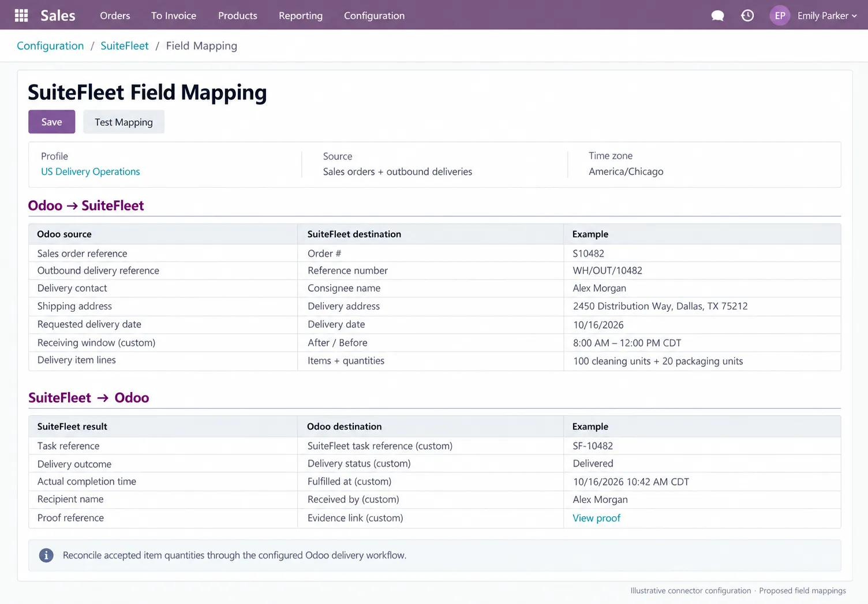
Task: Open the Reporting menu
Action: click(301, 16)
